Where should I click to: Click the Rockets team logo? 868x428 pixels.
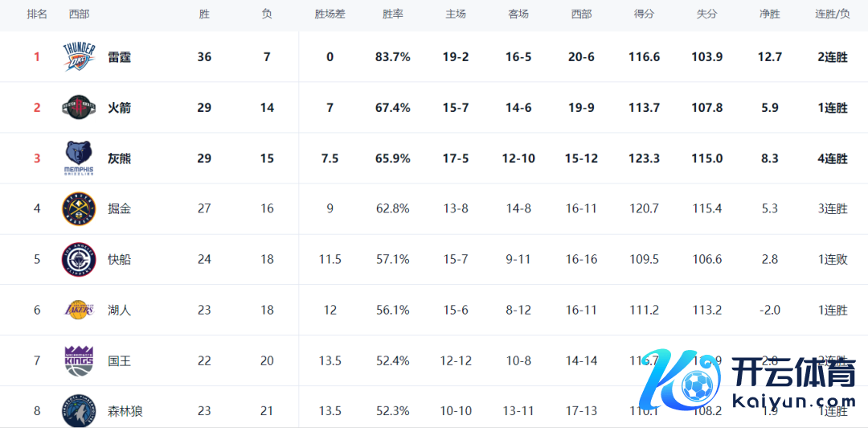click(x=79, y=108)
